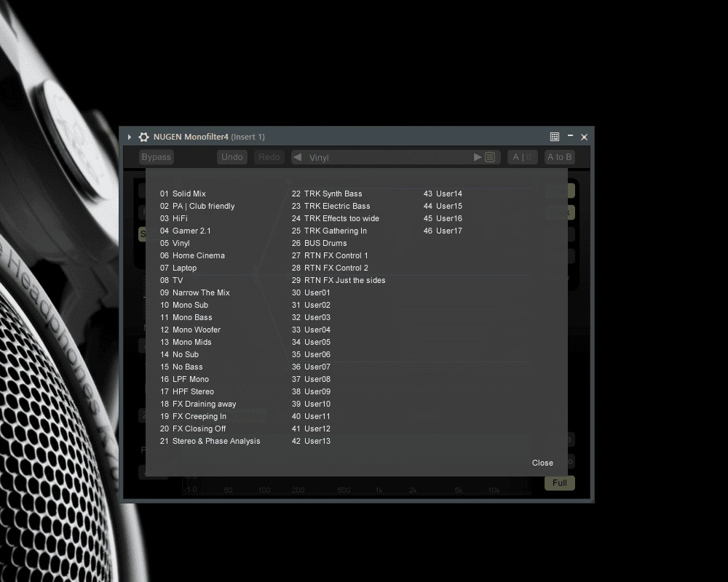Choose the 08 TV preset
Viewport: 728px width, 582px height.
pos(171,280)
